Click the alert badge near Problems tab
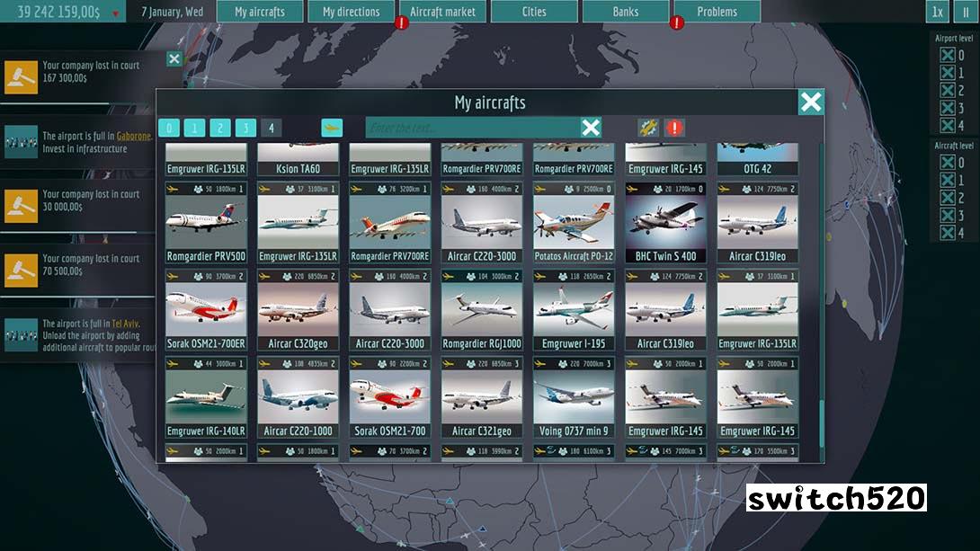The image size is (980, 551). click(x=676, y=22)
